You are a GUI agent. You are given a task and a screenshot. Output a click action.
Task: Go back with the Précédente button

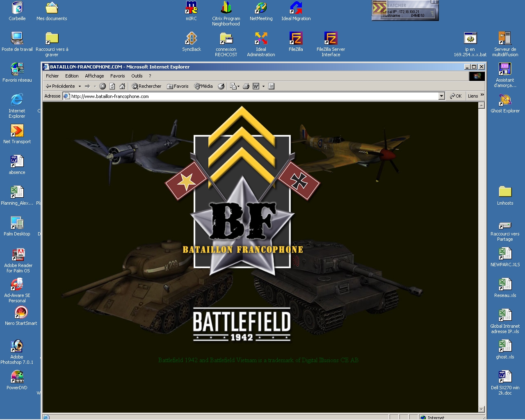[60, 86]
